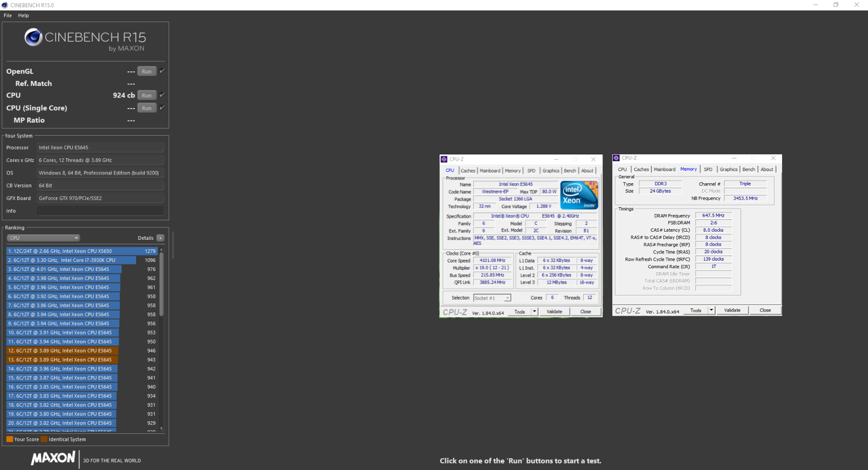Click the GFX Board field GeForce GTX 970
The width and height of the screenshot is (868, 470).
tap(100, 198)
